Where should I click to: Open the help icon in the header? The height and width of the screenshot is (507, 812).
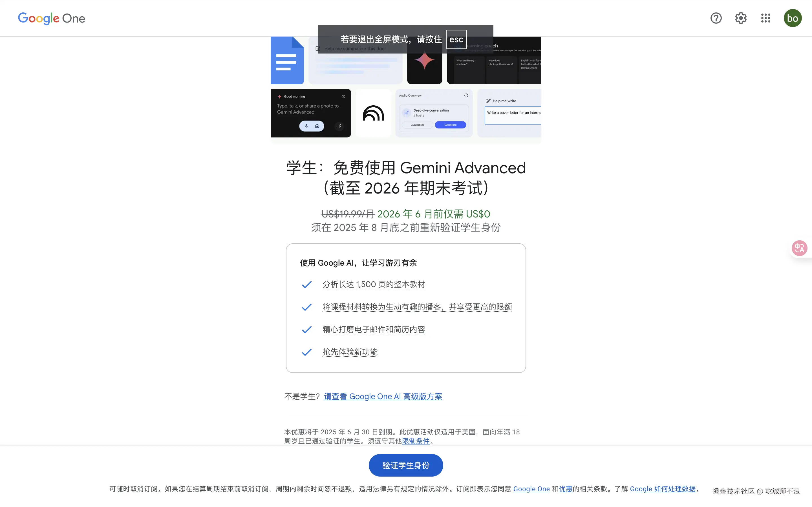716,18
